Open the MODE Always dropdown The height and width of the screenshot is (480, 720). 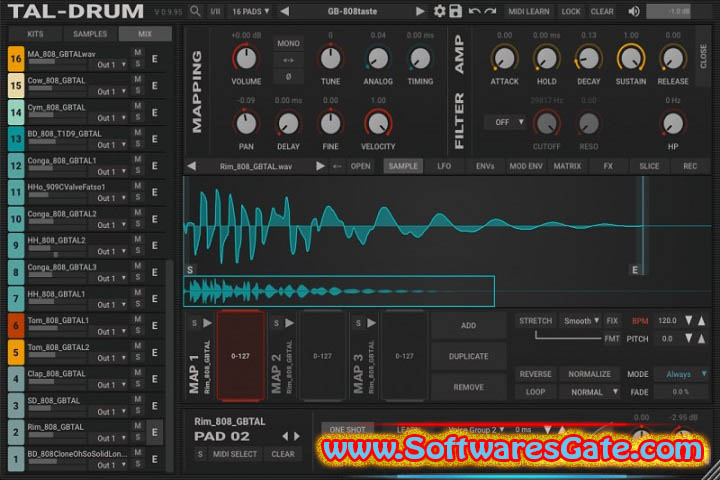(x=681, y=374)
